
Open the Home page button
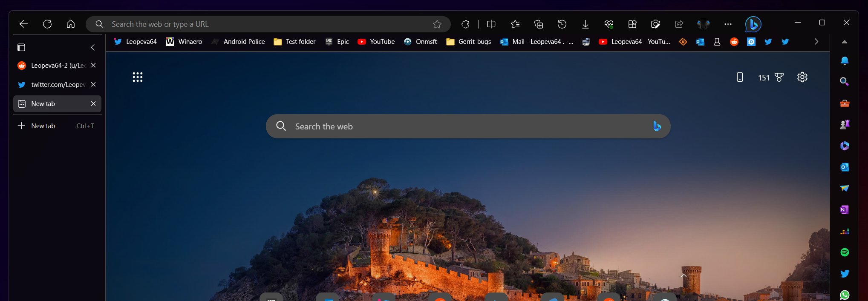coord(71,24)
